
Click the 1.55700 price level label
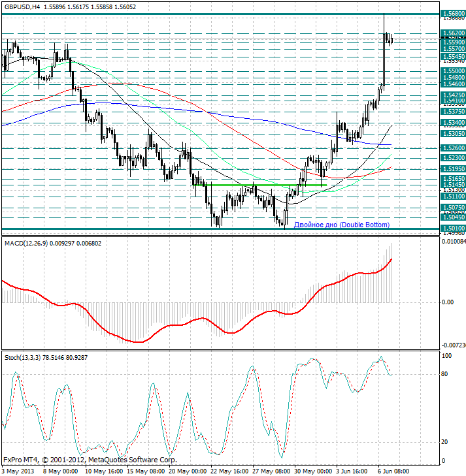(453, 48)
